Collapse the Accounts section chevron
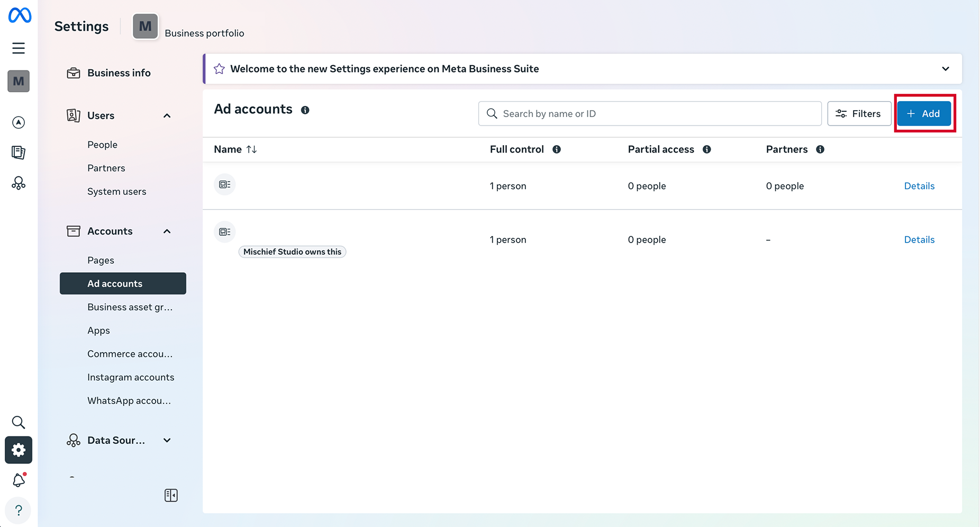The width and height of the screenshot is (980, 527). 167,231
